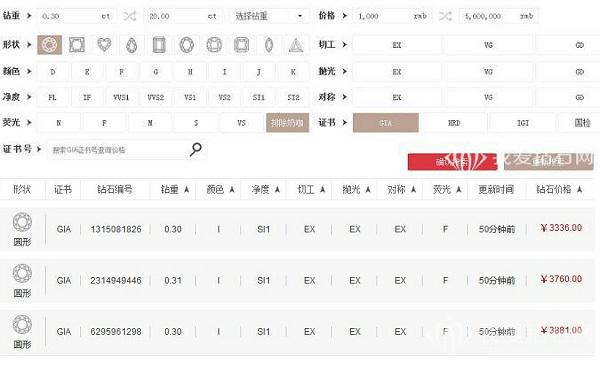Click the 净度 column header
This screenshot has width=600, height=365.
(x=260, y=189)
